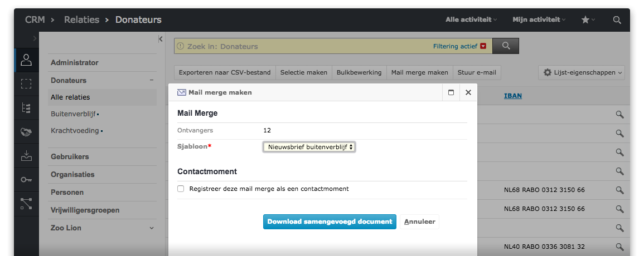The width and height of the screenshot is (644, 256).
Task: Check Registreer deze mail merge als contactmoment
Action: pos(181,189)
